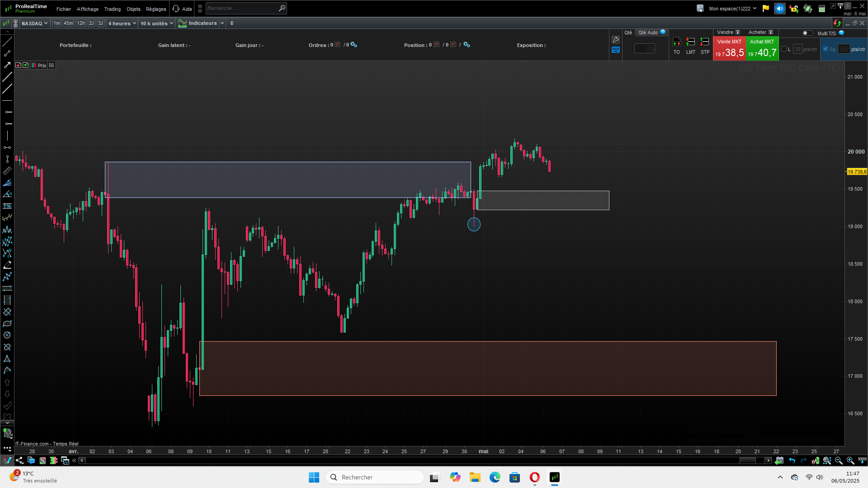Open the Objets menu
Viewport: 868px width, 488px height.
pos(133,9)
